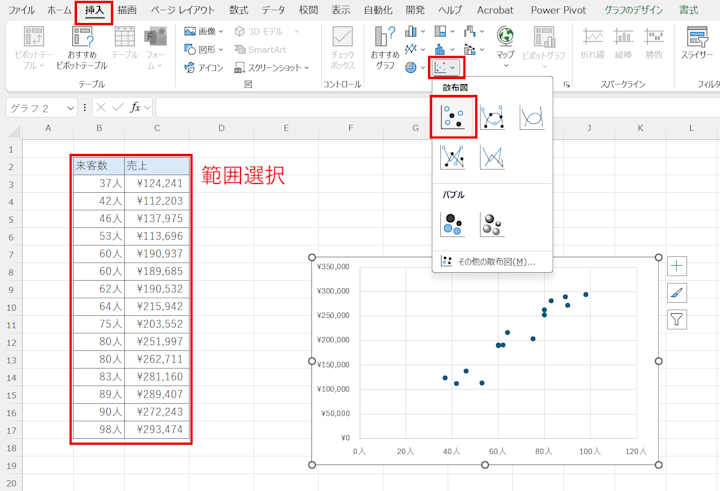
Task: Open chart elements with the plus button
Action: point(677,266)
